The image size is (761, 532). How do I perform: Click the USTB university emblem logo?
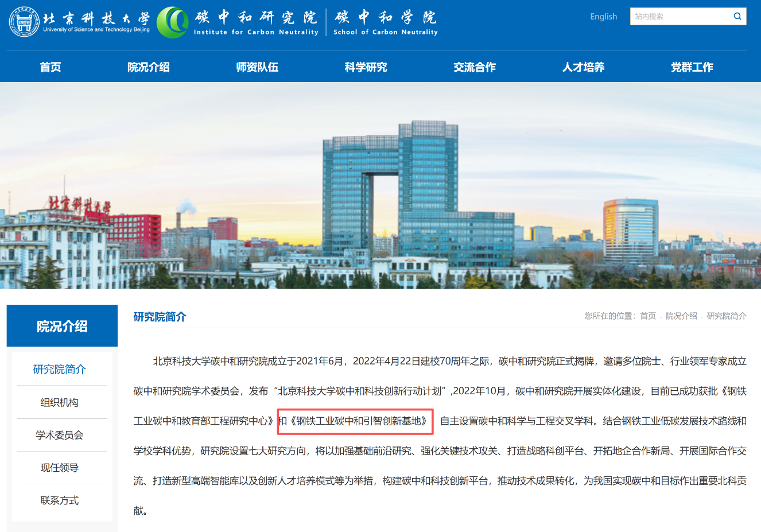coord(24,22)
